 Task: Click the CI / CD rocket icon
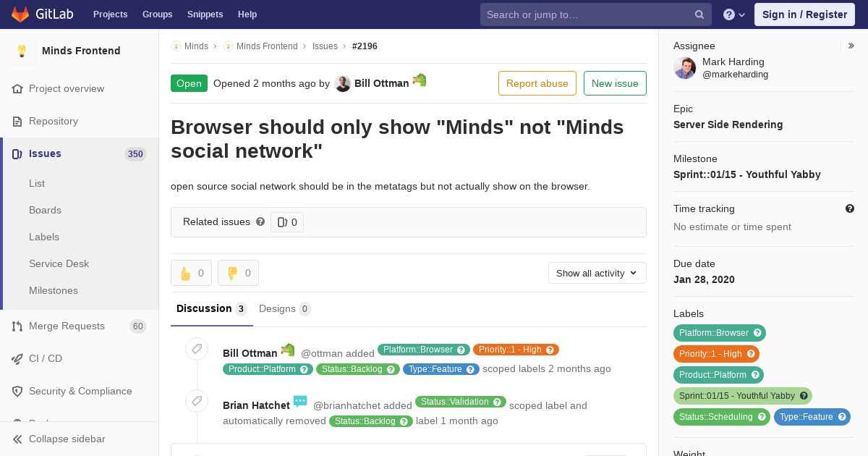click(17, 359)
